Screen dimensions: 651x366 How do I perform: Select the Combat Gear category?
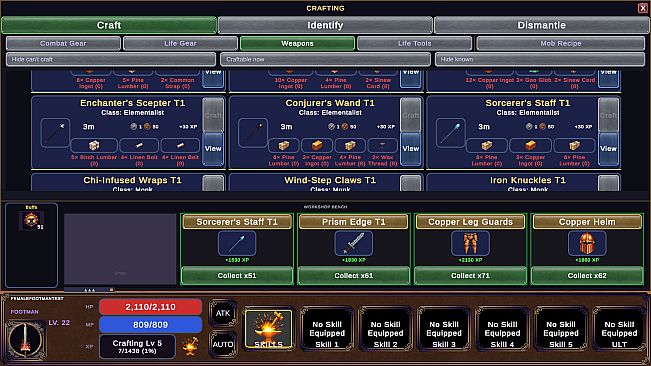pos(63,43)
